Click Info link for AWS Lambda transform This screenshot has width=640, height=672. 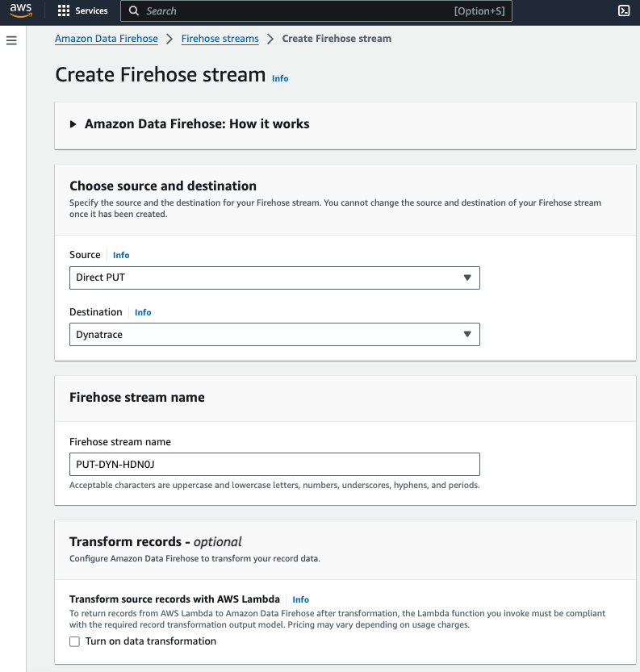tap(300, 599)
